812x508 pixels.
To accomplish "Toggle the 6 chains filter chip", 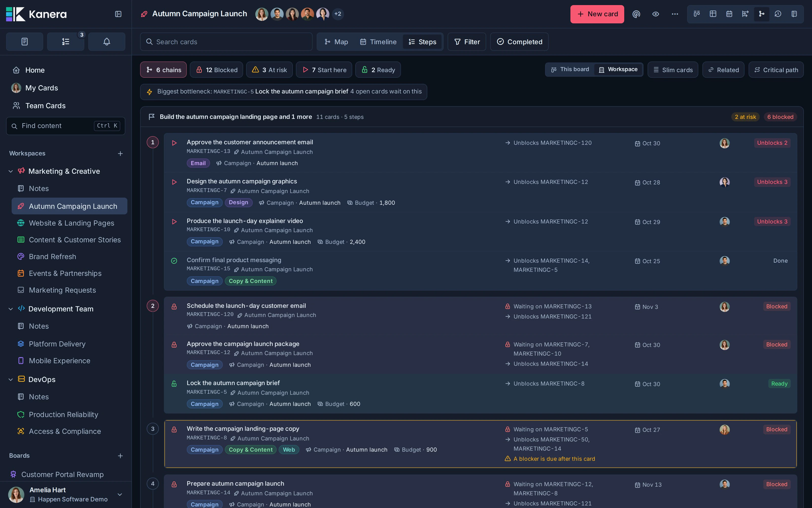I will click(x=163, y=70).
